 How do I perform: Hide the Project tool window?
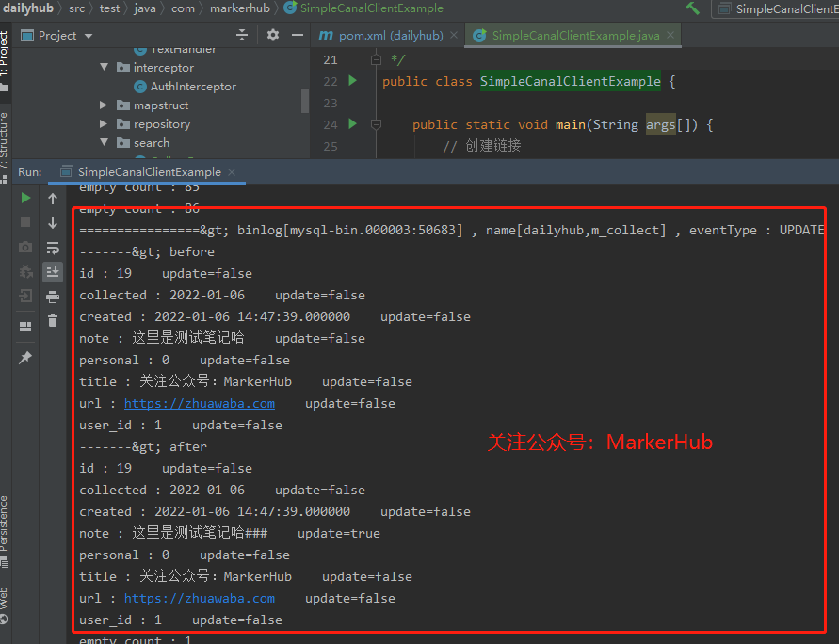[298, 35]
